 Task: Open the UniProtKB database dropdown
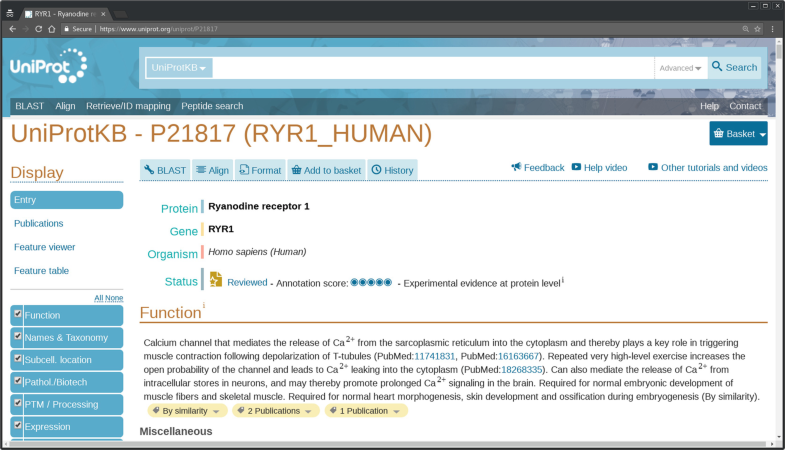[x=179, y=68]
